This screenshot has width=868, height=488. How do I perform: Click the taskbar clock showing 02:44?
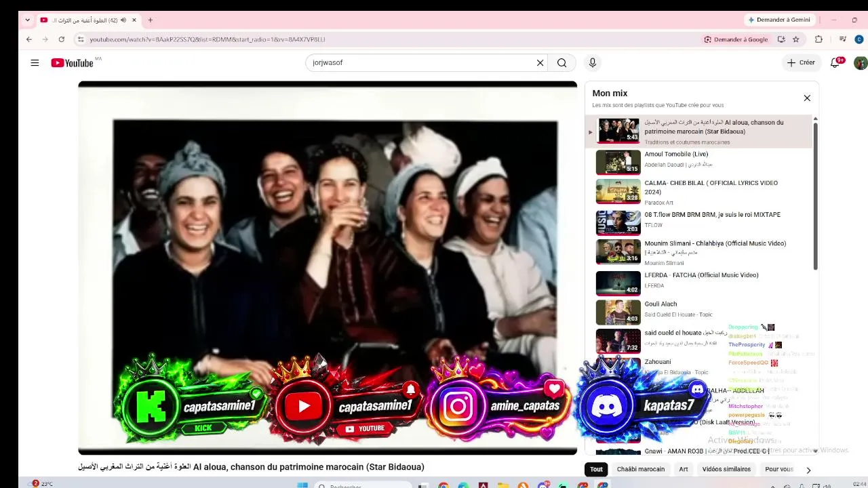859,484
